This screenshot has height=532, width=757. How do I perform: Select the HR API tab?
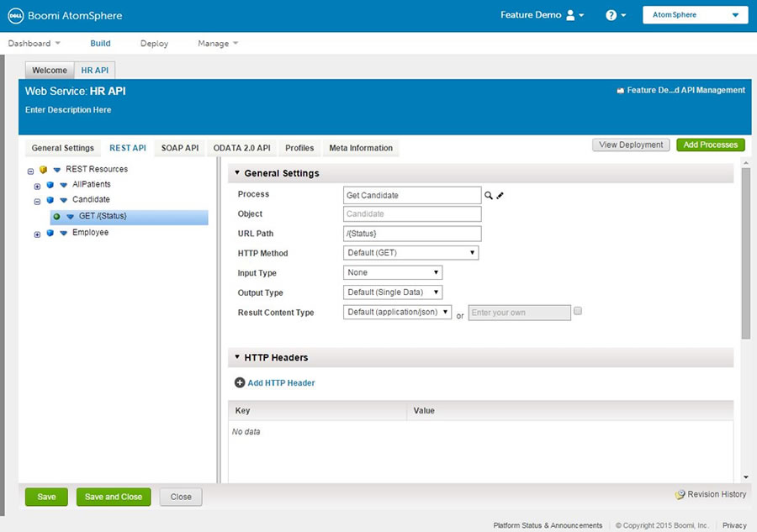tap(94, 70)
